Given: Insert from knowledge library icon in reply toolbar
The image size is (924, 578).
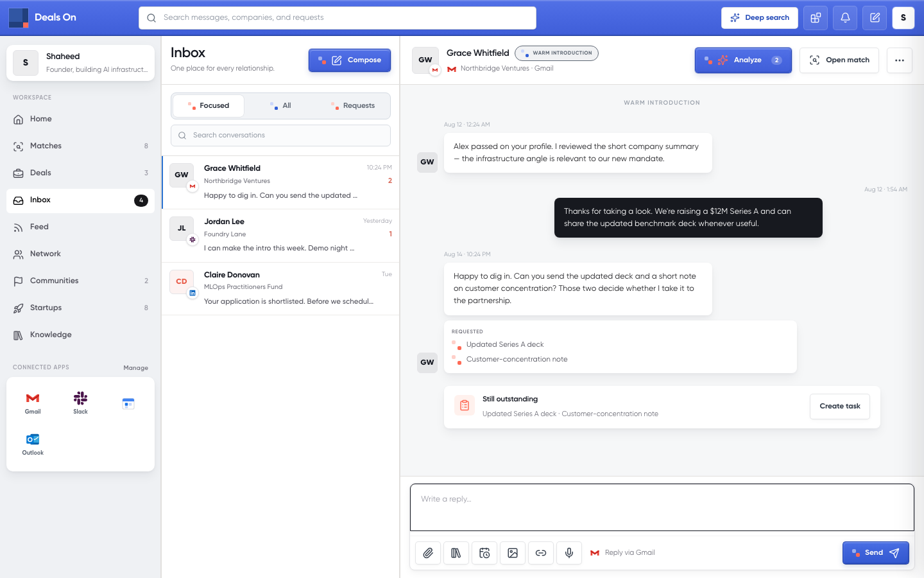Looking at the screenshot, I should click(456, 553).
